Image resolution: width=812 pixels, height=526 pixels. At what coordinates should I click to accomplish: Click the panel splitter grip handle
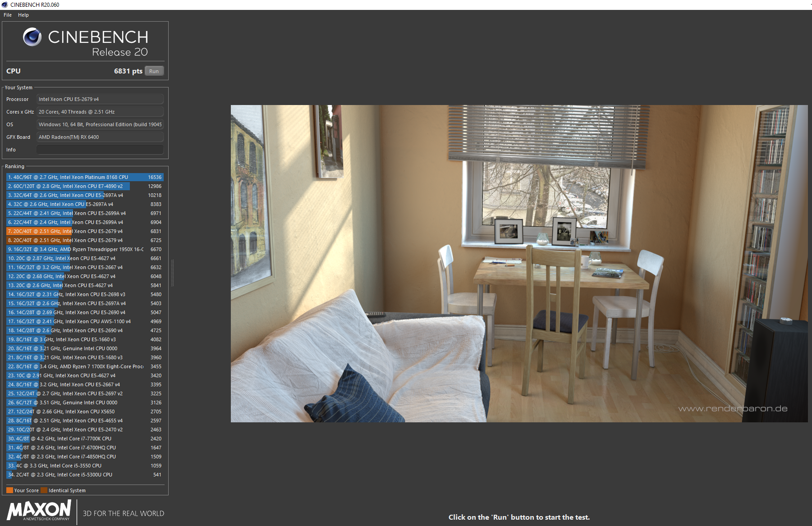172,273
